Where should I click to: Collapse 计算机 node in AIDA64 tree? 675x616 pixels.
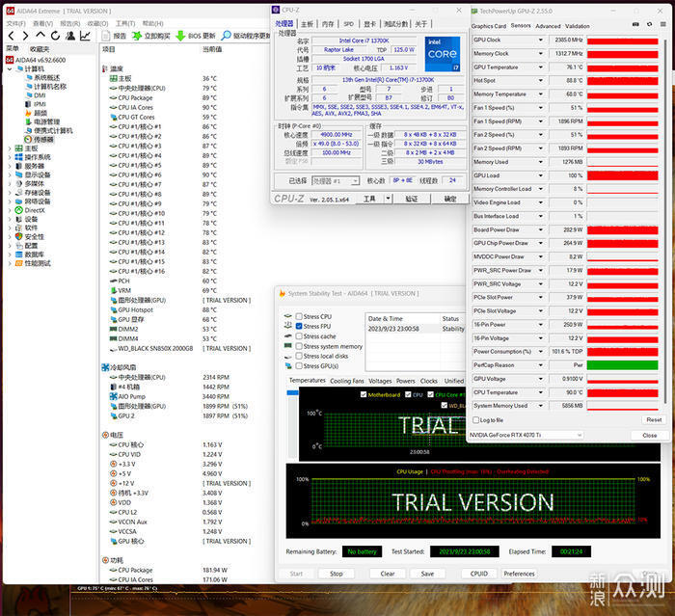[x=10, y=68]
